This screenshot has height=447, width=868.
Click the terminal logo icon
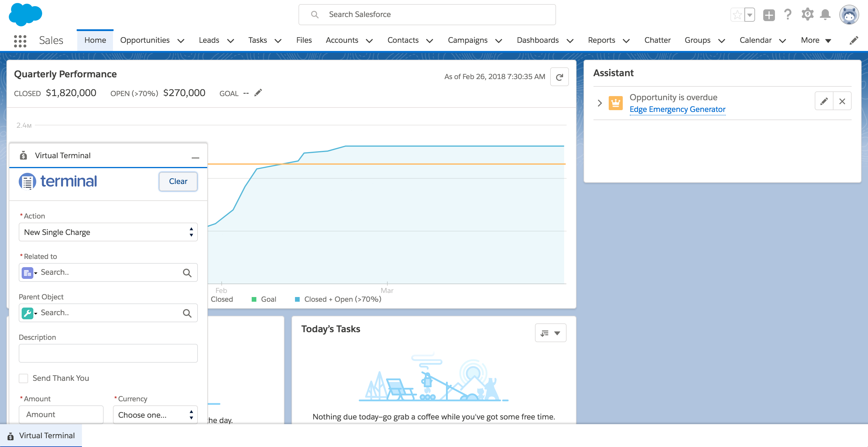[x=27, y=182]
